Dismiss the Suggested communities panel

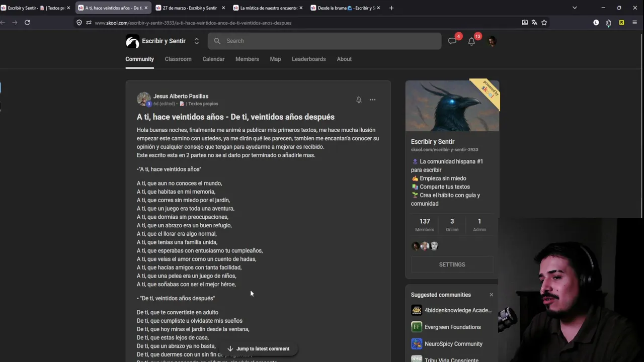click(491, 295)
